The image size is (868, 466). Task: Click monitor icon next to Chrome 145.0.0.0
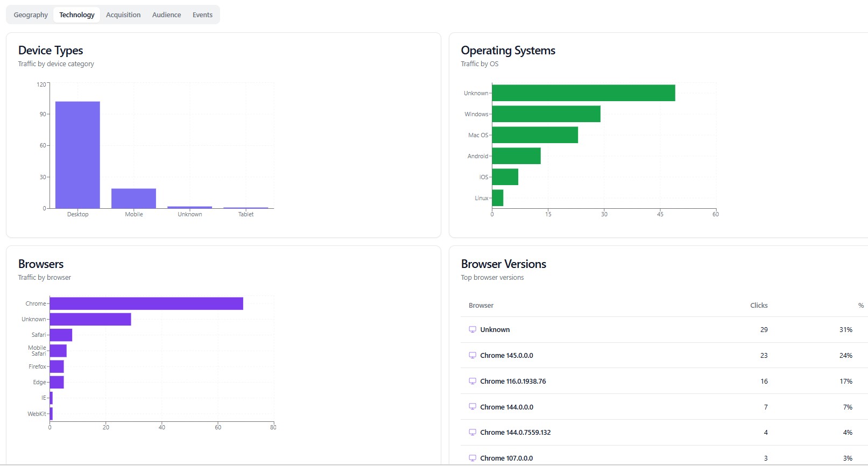coord(472,355)
